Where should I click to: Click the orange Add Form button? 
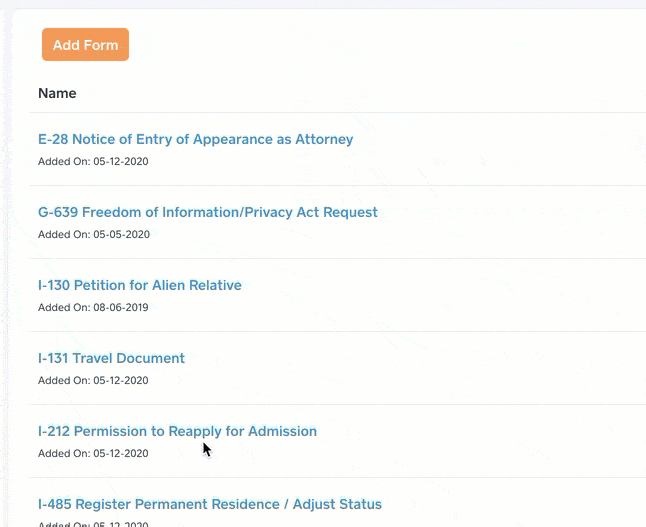coord(85,45)
